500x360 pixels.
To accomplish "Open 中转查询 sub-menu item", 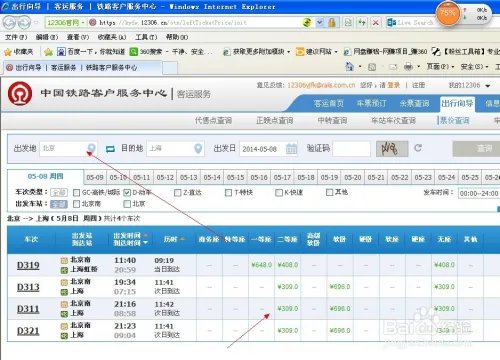I will [332, 120].
